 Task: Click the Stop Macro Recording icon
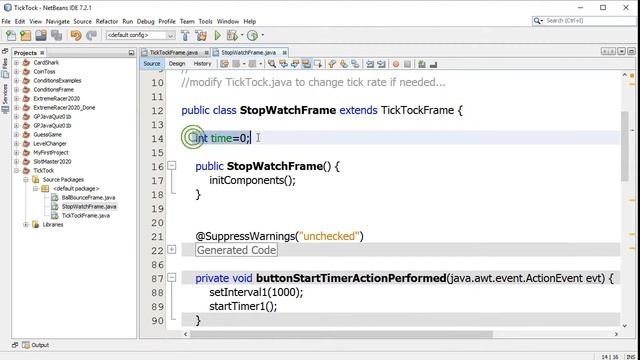pos(407,64)
